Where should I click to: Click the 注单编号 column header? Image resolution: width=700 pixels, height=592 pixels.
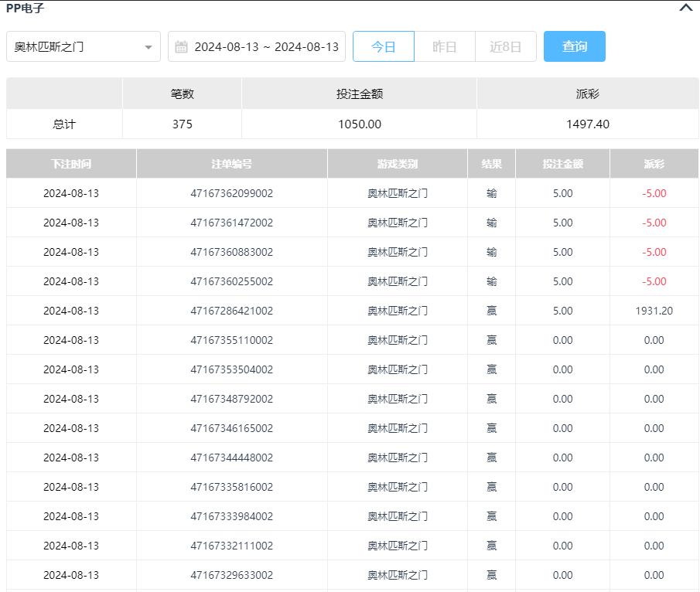[232, 164]
